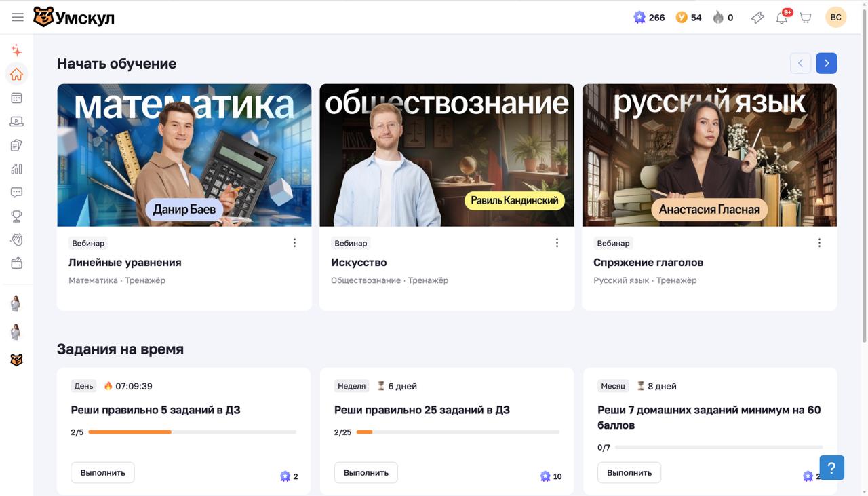The width and height of the screenshot is (868, 496).
Task: Click the reward badge 10 on weekly challenge
Action: 551,476
